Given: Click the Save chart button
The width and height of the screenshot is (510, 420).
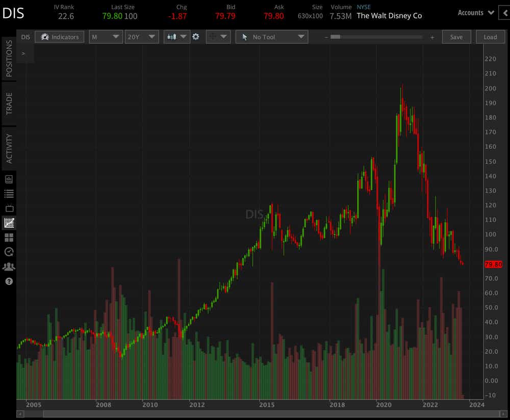Looking at the screenshot, I should pos(456,37).
